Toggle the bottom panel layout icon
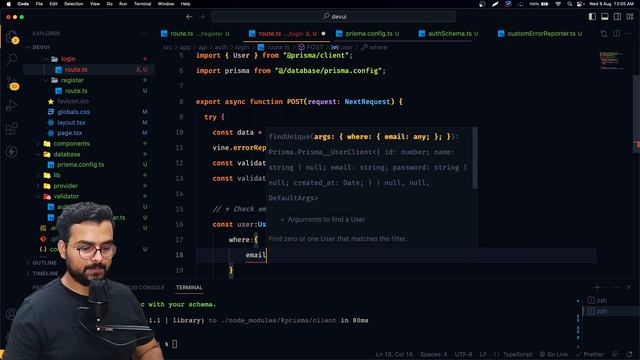Viewport: 640px width, 360px height. (604, 17)
